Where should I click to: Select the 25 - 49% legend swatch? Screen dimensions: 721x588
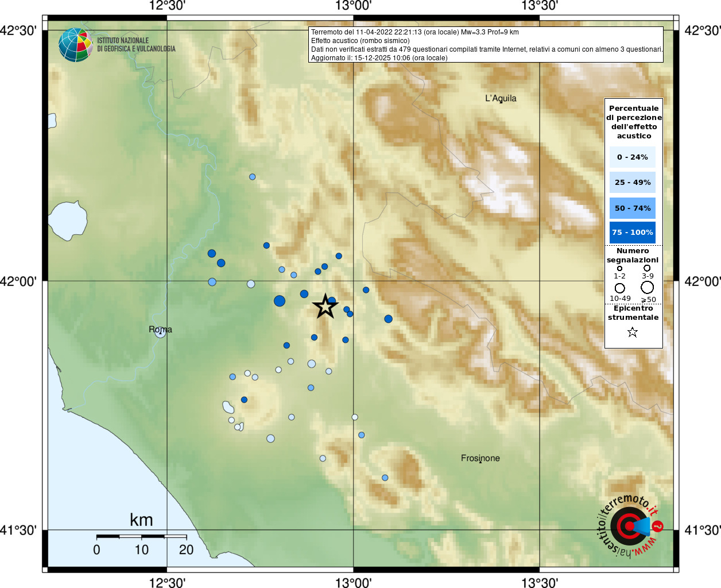[x=633, y=182]
